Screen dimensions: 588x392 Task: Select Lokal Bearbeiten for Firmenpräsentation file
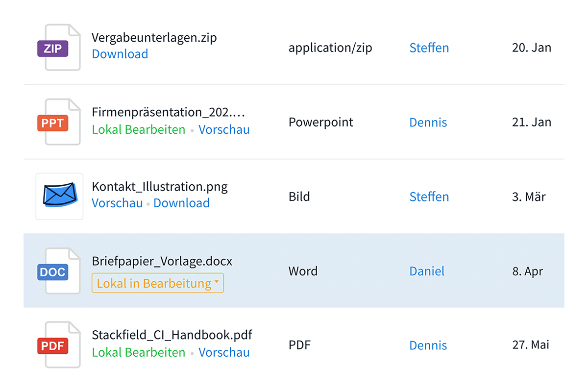(x=139, y=130)
